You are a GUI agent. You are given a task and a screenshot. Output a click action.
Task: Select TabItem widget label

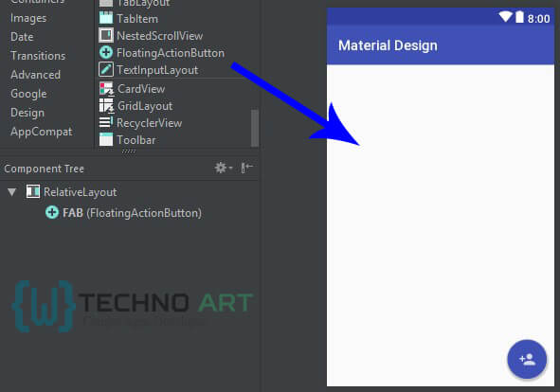[x=137, y=19]
